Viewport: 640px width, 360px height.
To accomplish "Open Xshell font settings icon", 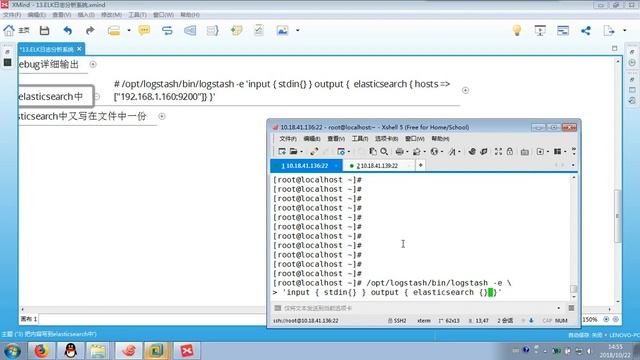I will 452,151.
